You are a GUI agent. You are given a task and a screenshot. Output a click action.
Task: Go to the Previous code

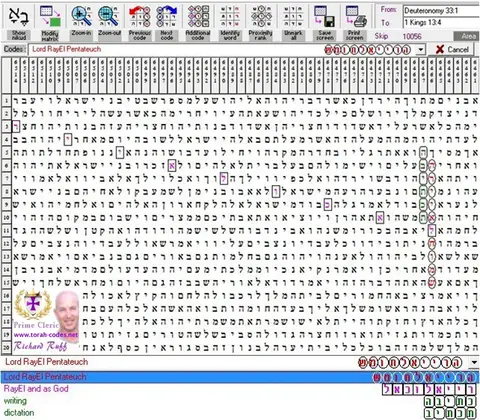pos(140,16)
